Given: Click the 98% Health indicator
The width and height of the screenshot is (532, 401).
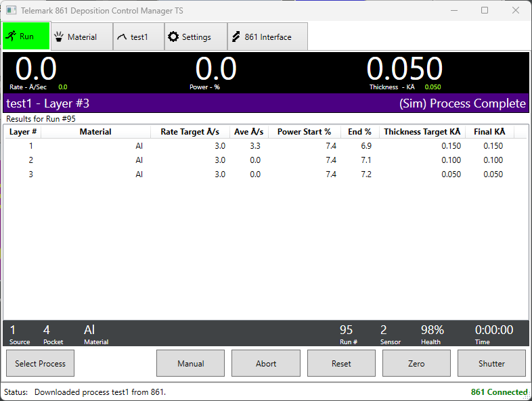Looking at the screenshot, I should point(433,330).
